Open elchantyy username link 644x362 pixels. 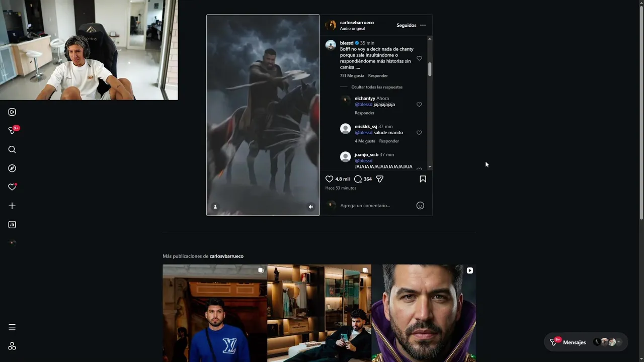coord(365,99)
